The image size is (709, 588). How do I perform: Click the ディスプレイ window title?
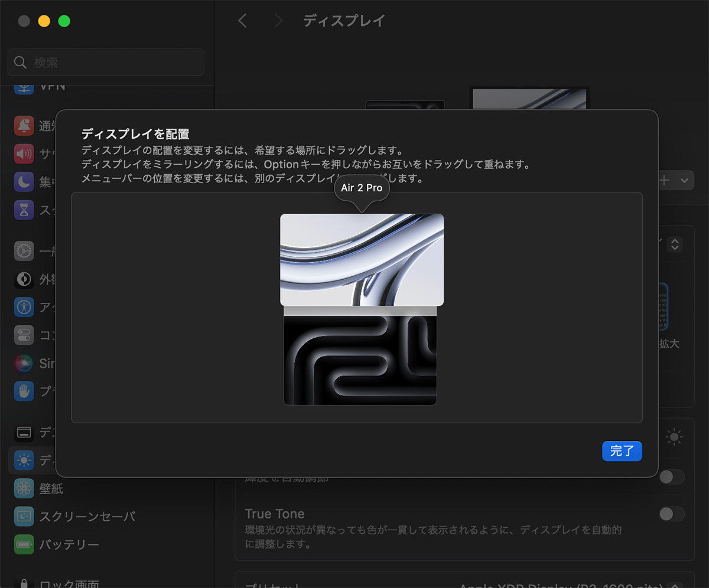344,21
